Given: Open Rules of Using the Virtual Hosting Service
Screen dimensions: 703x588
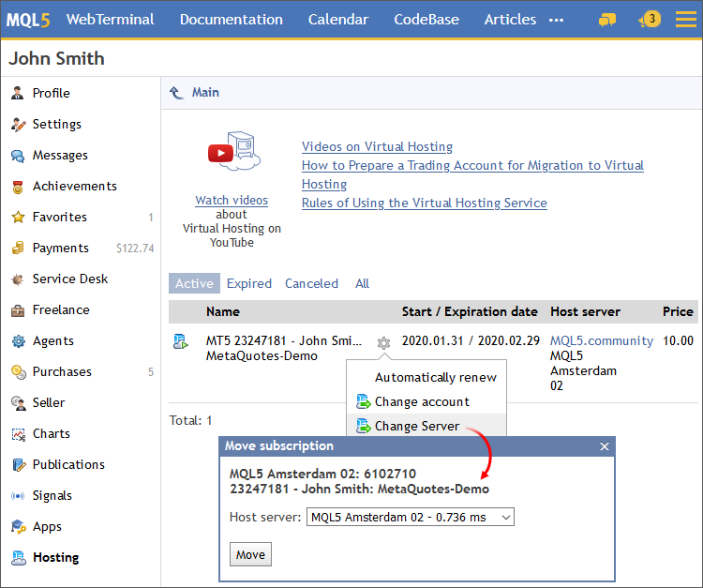Looking at the screenshot, I should 424,203.
